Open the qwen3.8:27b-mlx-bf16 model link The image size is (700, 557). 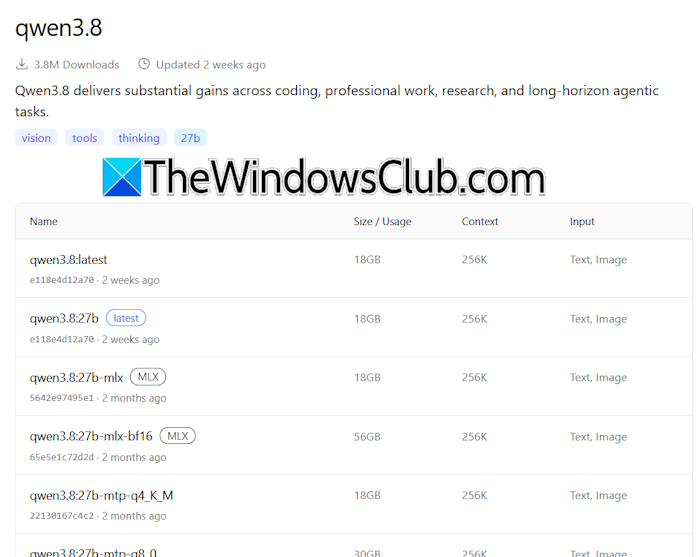[91, 436]
